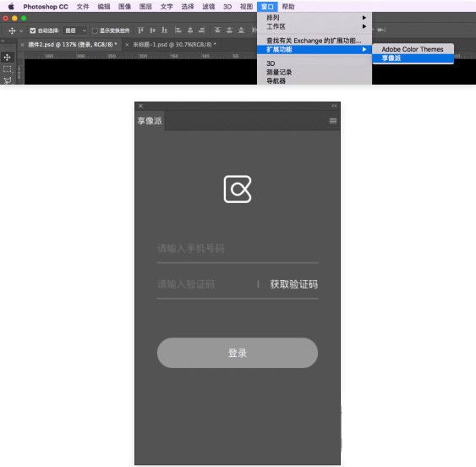
Task: Open the Move tool preset picker chevron
Action: [21, 30]
